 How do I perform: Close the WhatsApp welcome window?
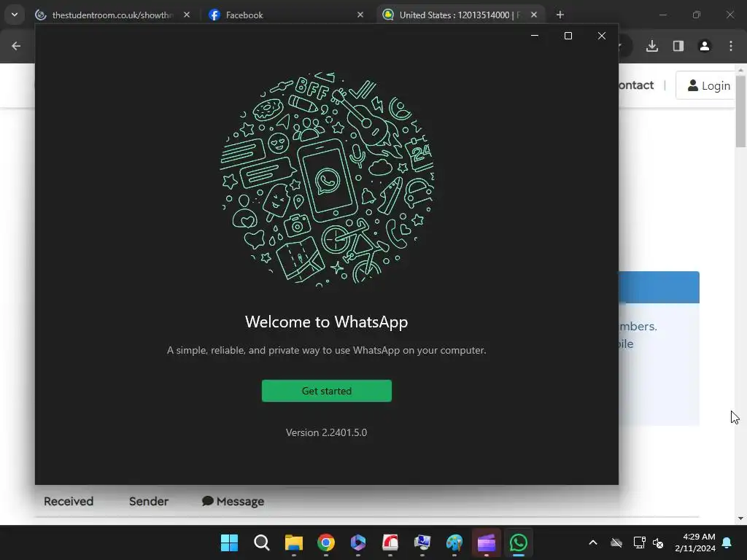[602, 36]
